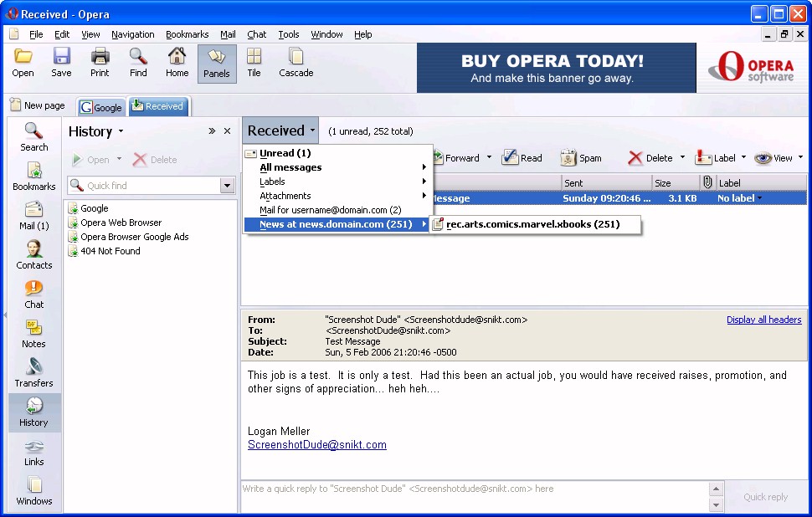Open the Labels submenu
The image size is (812, 517).
coord(337,182)
